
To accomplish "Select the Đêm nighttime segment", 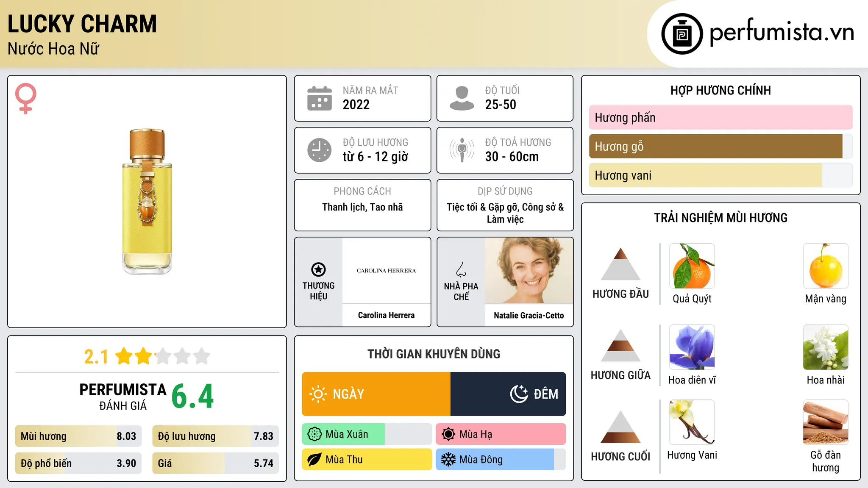I will pos(508,394).
